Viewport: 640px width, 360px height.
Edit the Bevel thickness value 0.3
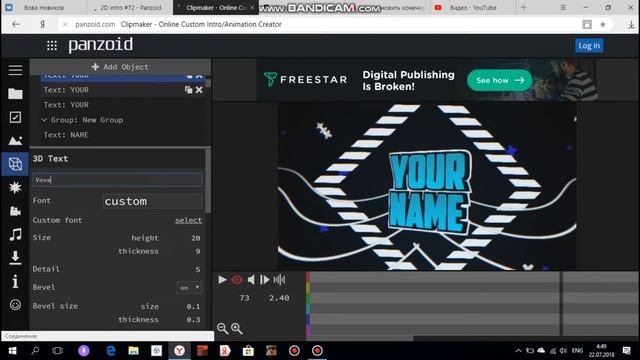coord(193,320)
